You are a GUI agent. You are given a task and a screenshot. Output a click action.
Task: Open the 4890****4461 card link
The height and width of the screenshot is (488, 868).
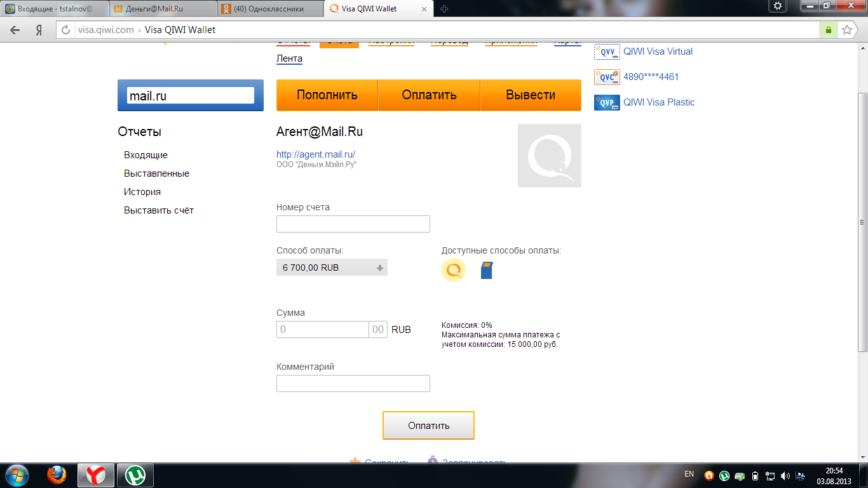click(x=651, y=77)
